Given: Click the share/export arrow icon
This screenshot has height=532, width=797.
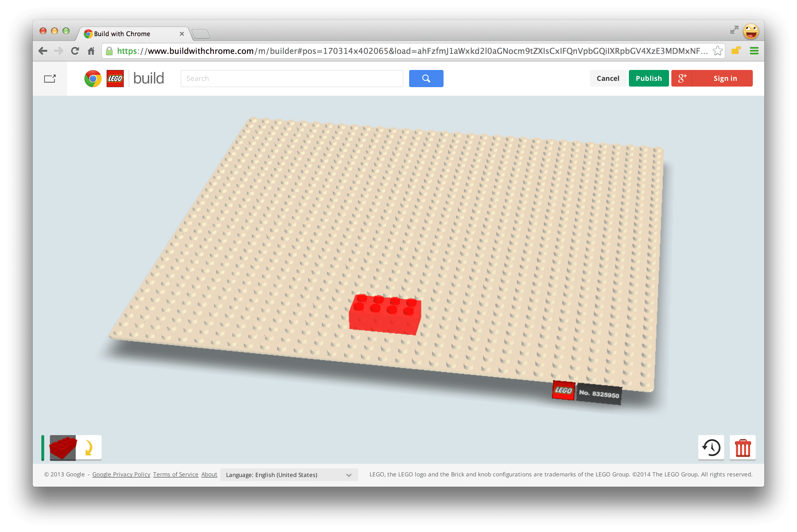Looking at the screenshot, I should 50,78.
